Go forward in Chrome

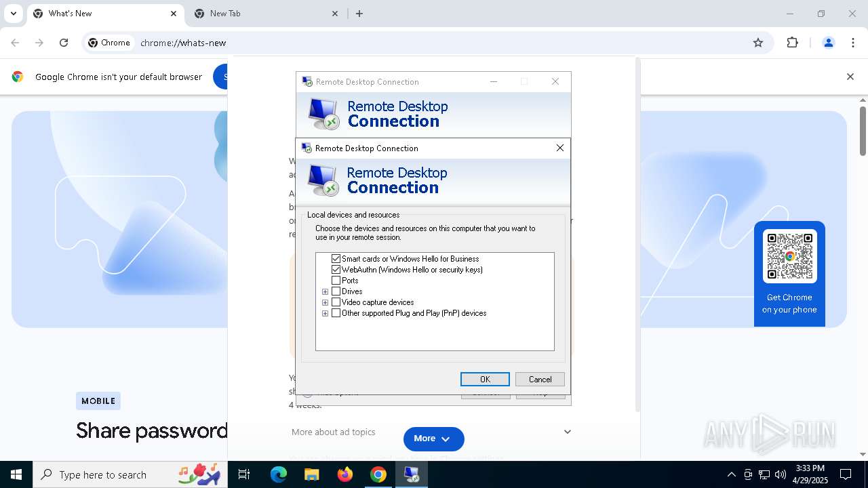pyautogui.click(x=39, y=43)
